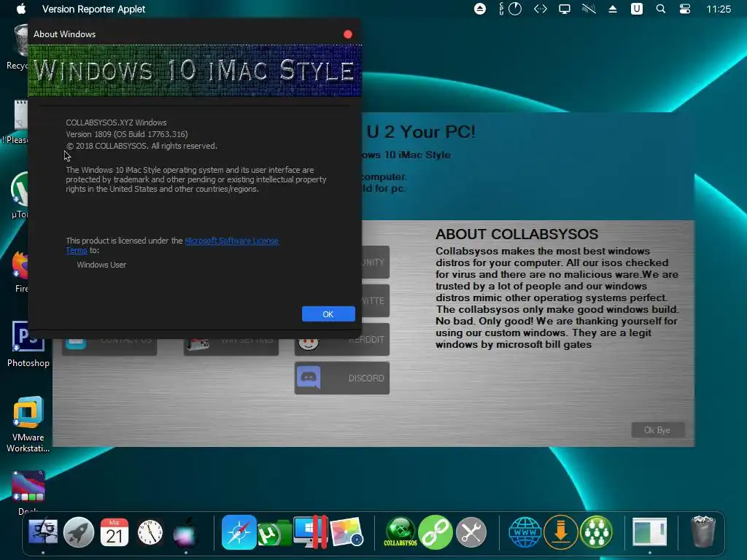This screenshot has width=747, height=560.
Task: Click the code brackets menu bar icon
Action: (541, 9)
